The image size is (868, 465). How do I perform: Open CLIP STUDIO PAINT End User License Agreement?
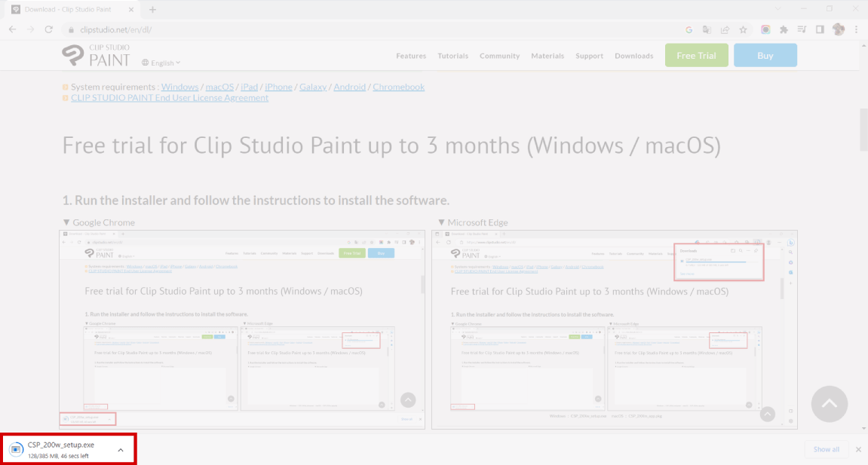point(170,98)
